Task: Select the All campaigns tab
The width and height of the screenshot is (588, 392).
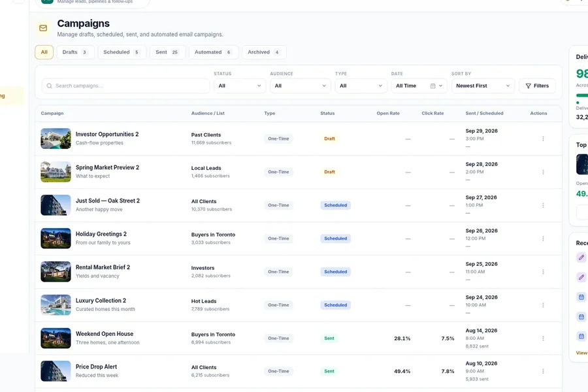Action: [44, 52]
